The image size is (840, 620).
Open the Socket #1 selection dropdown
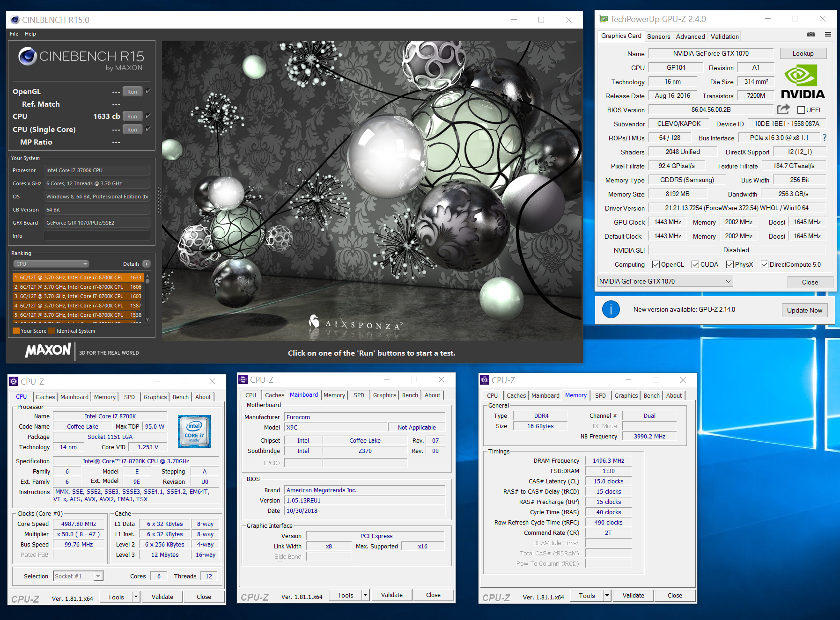[x=78, y=576]
